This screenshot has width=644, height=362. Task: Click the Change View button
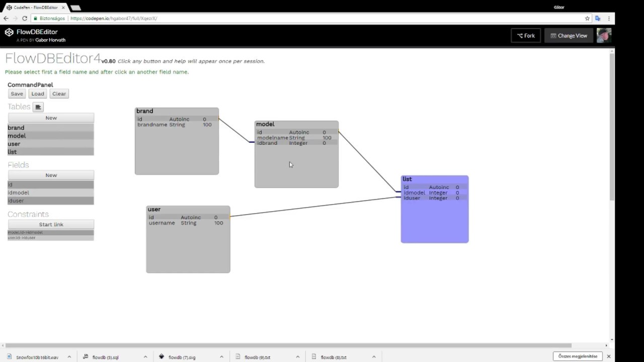569,36
